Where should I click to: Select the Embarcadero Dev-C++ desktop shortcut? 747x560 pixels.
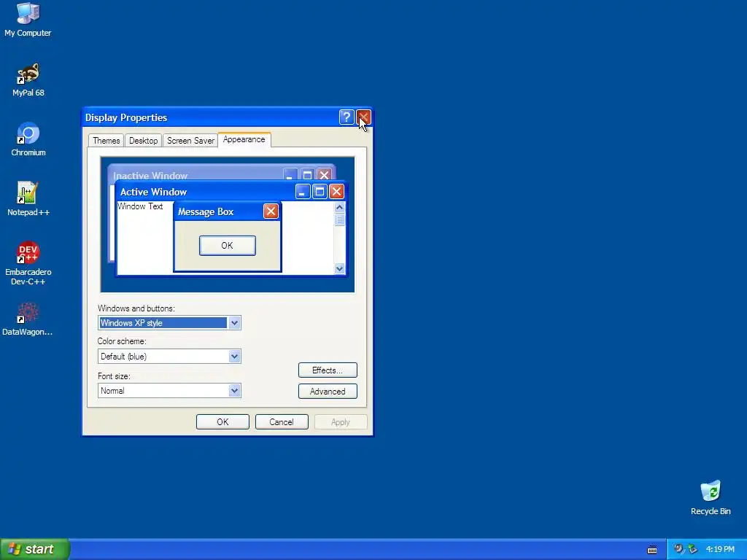click(28, 263)
